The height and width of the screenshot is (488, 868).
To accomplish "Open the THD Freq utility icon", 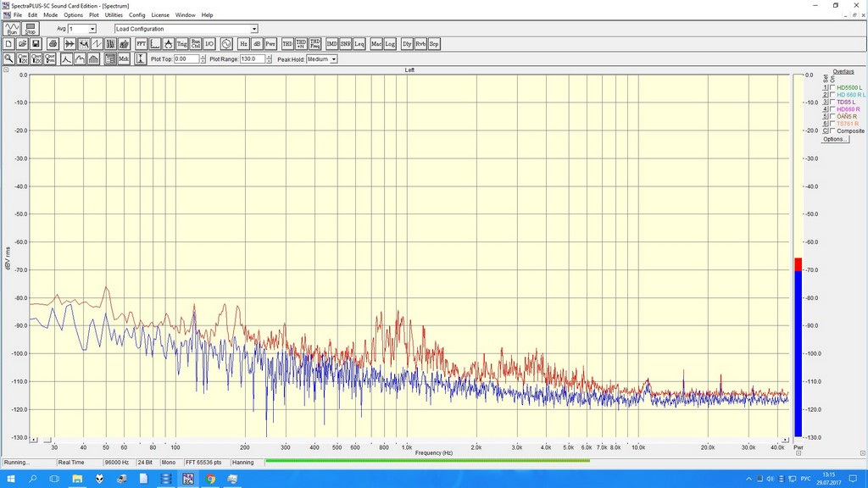I will point(315,44).
